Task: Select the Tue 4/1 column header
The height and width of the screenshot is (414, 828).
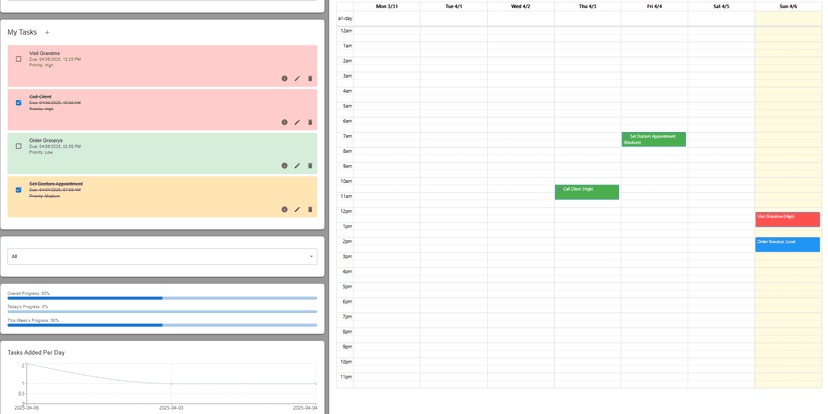Action: click(x=454, y=6)
